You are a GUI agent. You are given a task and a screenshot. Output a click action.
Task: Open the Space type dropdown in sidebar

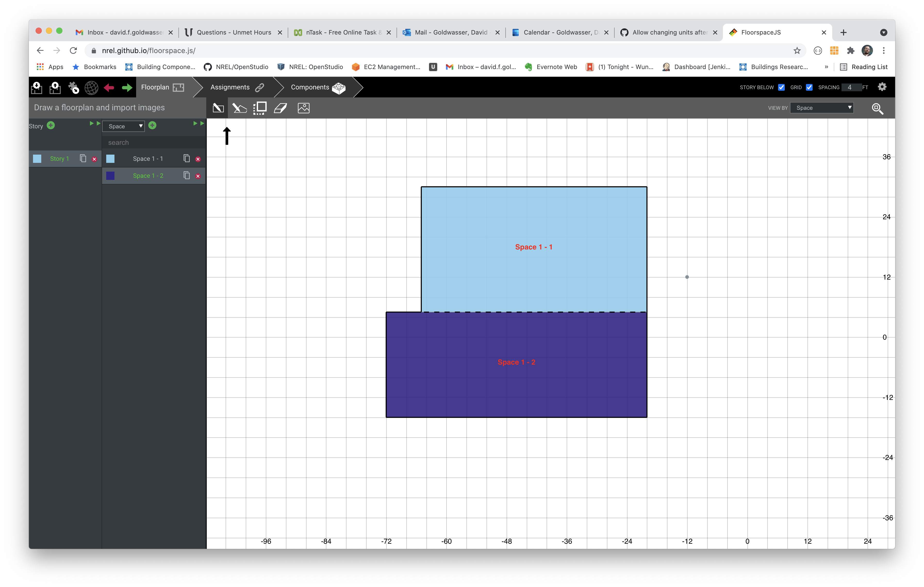[123, 126]
